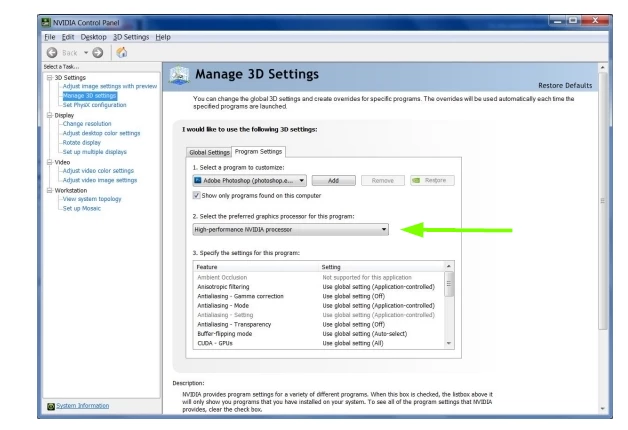Open Back history dropdown arrow
Viewport: 628px width, 430px height.
86,52
